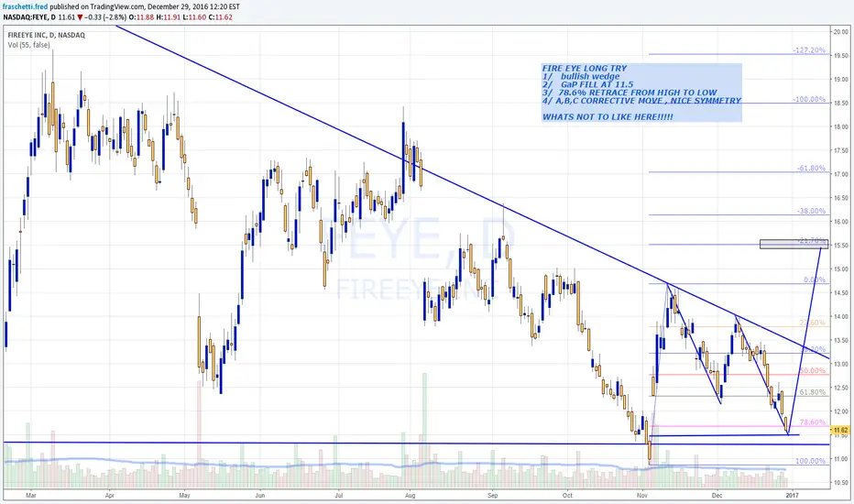Click the 12.00 price axis label

pos(841,411)
